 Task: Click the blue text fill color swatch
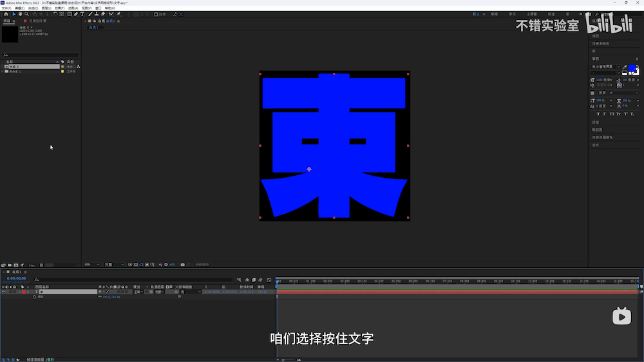632,68
